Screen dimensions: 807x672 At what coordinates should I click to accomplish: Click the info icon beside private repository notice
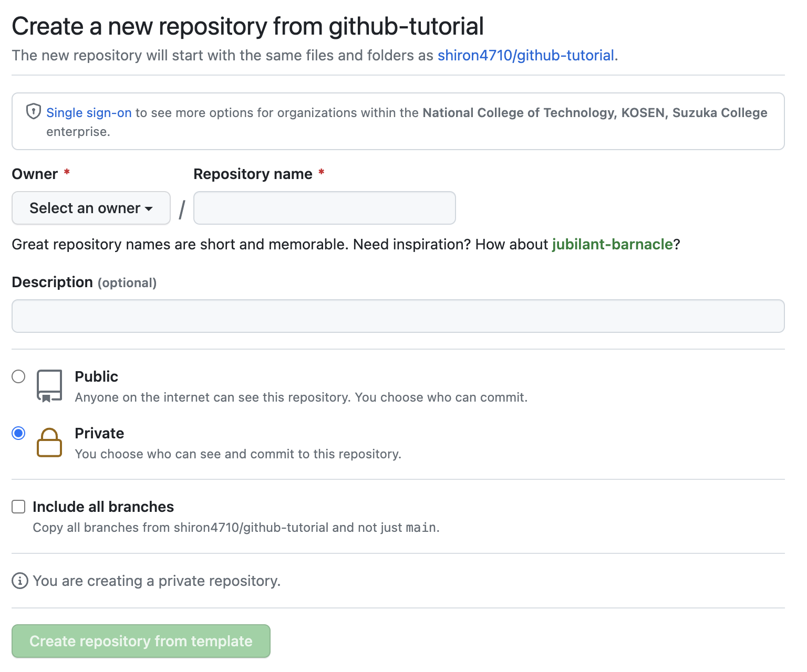point(20,581)
